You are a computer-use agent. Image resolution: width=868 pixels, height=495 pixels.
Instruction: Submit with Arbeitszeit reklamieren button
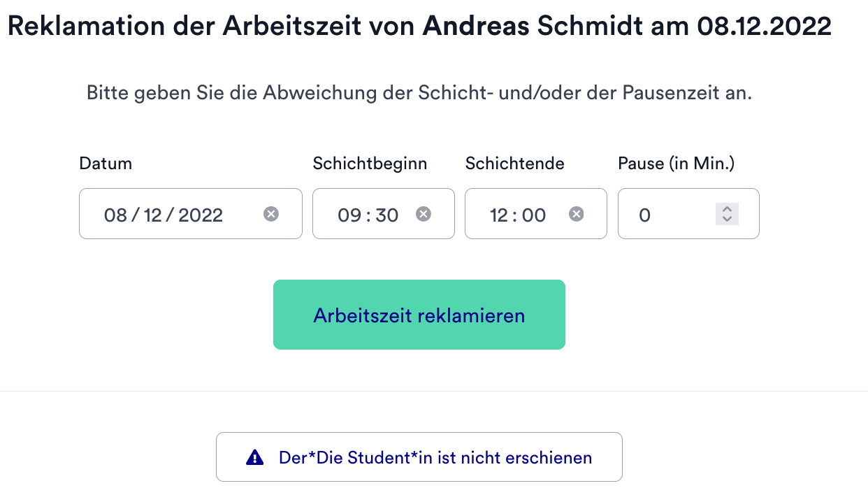pos(419,315)
